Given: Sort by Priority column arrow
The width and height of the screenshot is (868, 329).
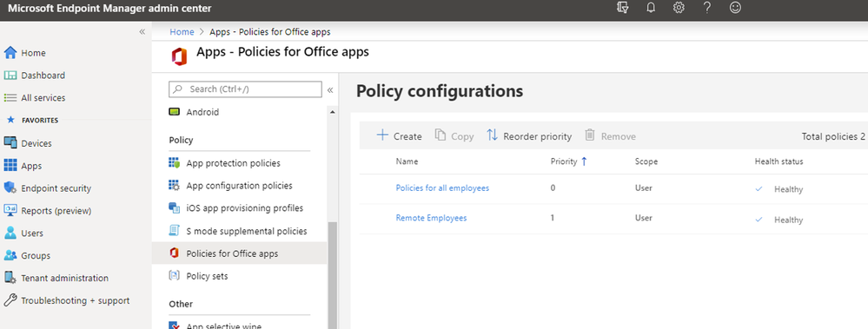Looking at the screenshot, I should (x=584, y=161).
